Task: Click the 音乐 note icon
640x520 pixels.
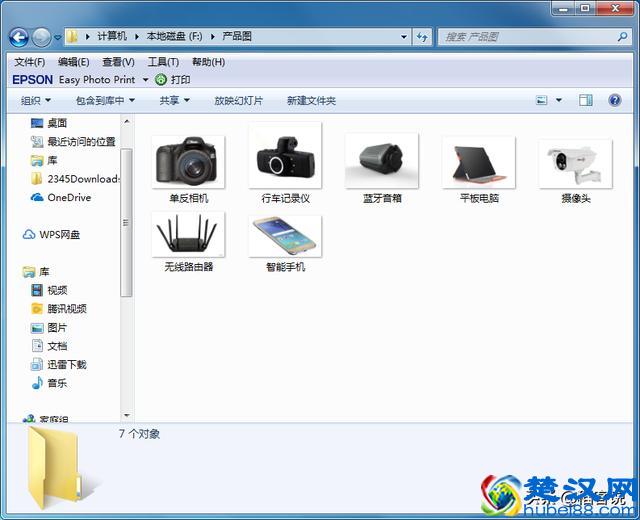Action: click(x=37, y=383)
